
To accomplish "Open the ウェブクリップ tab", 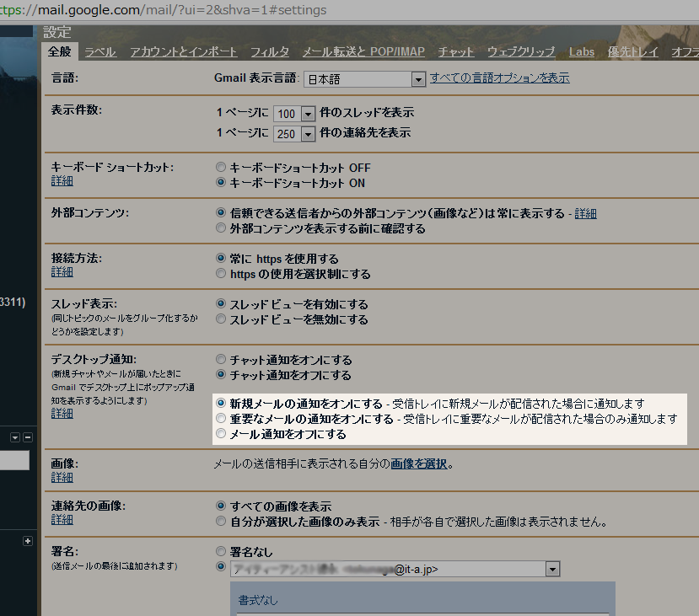I will 521,52.
